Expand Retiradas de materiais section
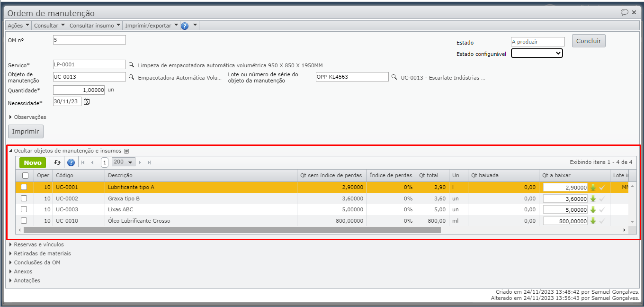 40,253
